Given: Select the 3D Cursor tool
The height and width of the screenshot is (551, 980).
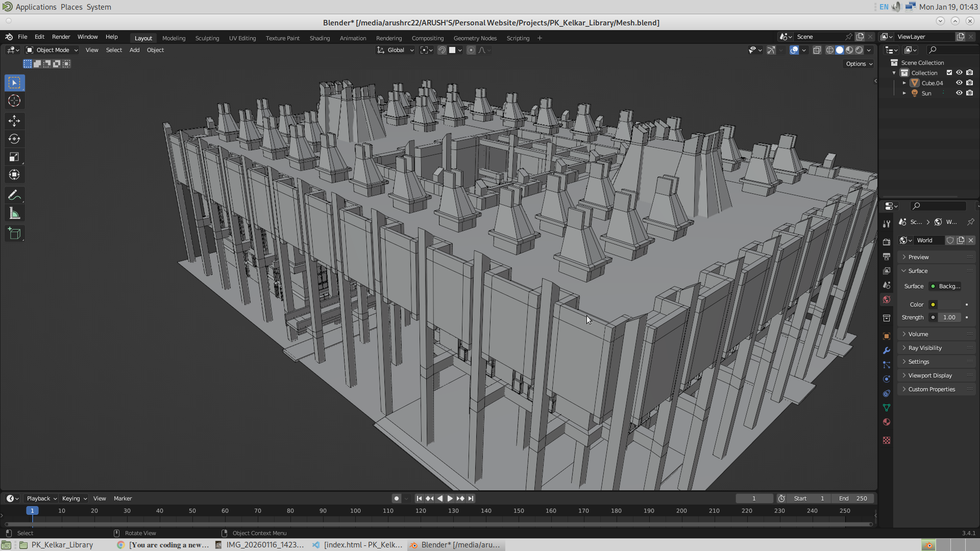Looking at the screenshot, I should point(14,101).
